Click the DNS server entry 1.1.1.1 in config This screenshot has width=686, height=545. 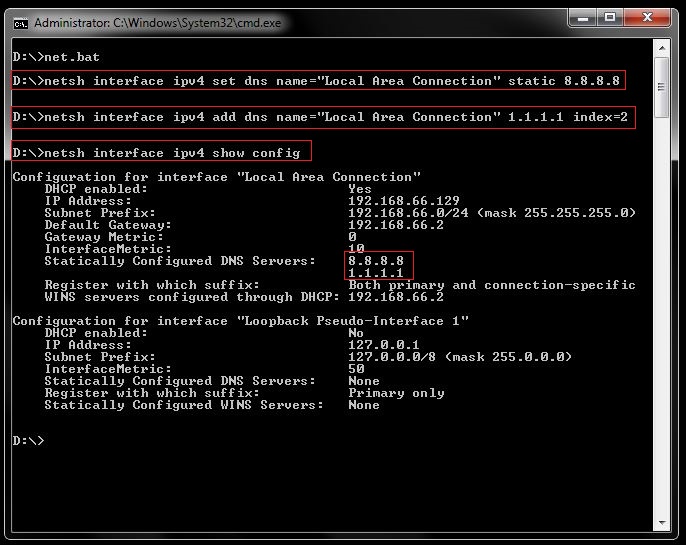click(376, 273)
